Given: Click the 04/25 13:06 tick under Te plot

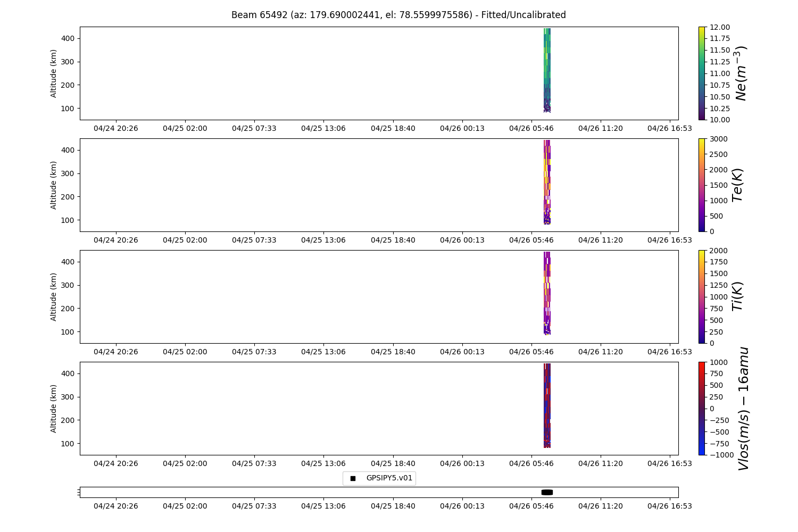Looking at the screenshot, I should (x=323, y=240).
